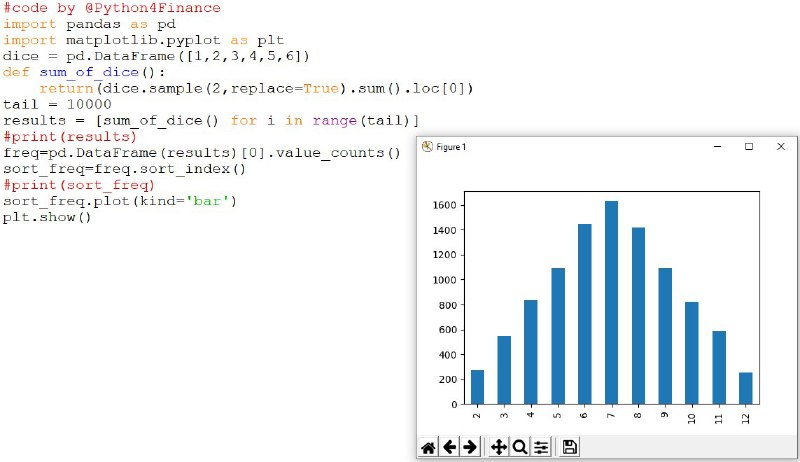
Task: Select the Pan axes tool
Action: tap(498, 447)
